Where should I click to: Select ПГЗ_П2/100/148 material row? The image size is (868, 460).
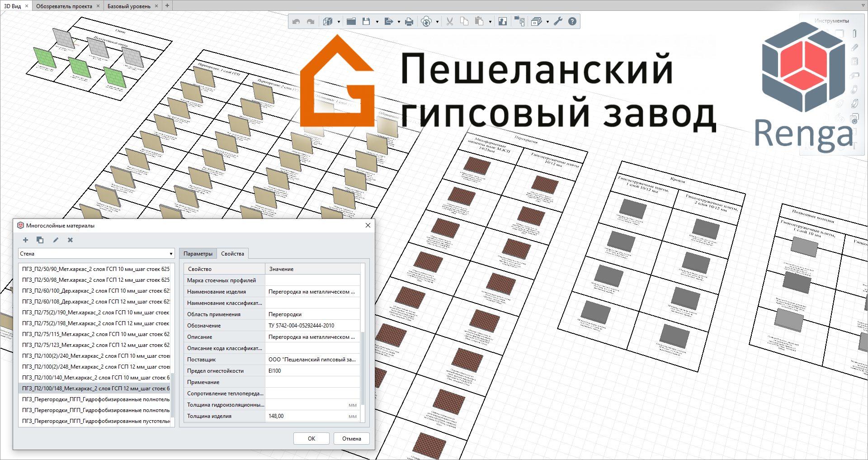(94, 389)
